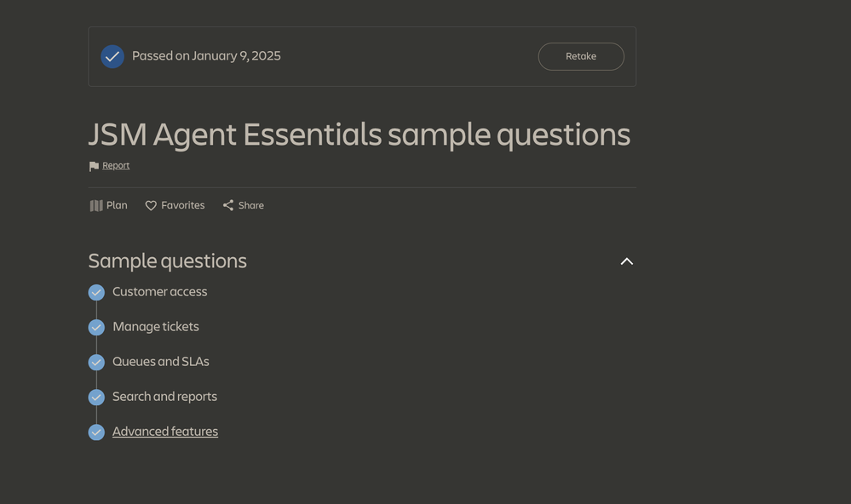Click the heart icon beside Favorites
Image resolution: width=851 pixels, height=504 pixels.
click(151, 205)
